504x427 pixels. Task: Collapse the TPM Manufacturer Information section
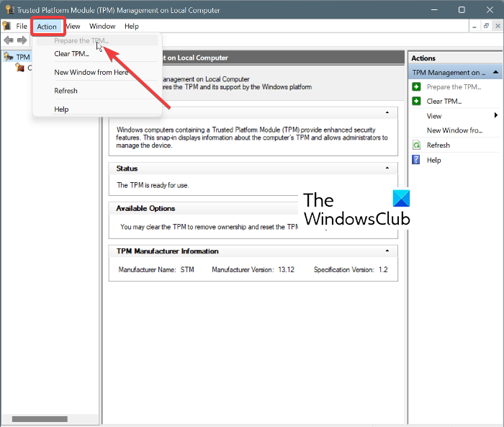[x=387, y=251]
